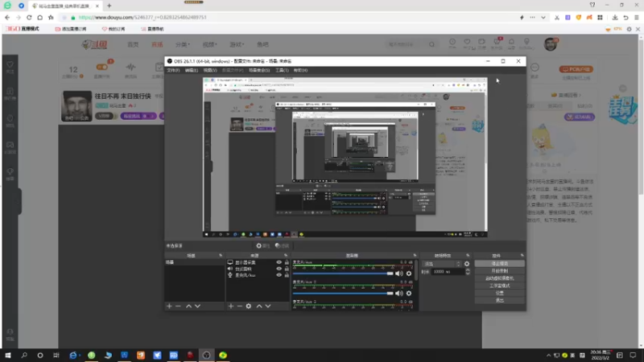
Task: Lock the microphone/Aux source
Action: point(287,275)
